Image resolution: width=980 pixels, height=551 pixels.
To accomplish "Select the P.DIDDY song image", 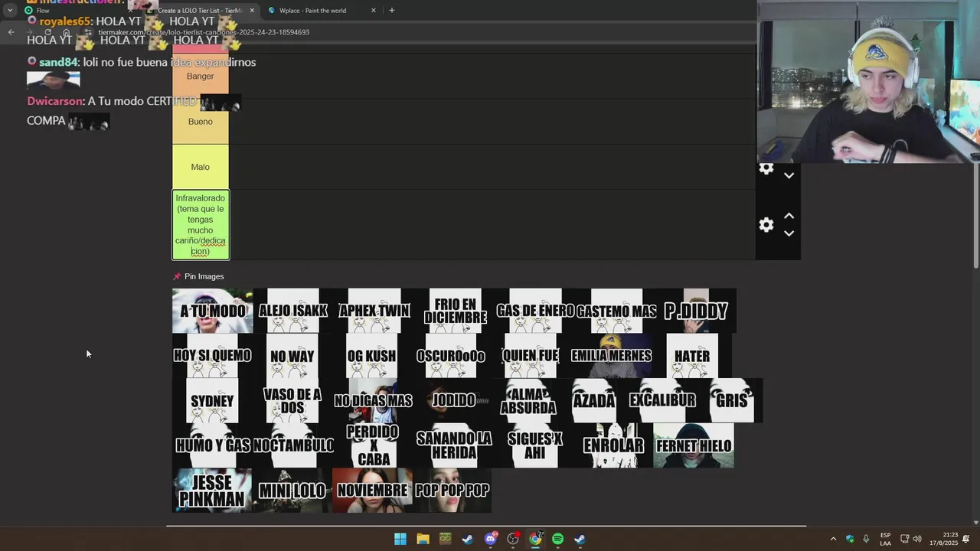I will click(x=696, y=311).
